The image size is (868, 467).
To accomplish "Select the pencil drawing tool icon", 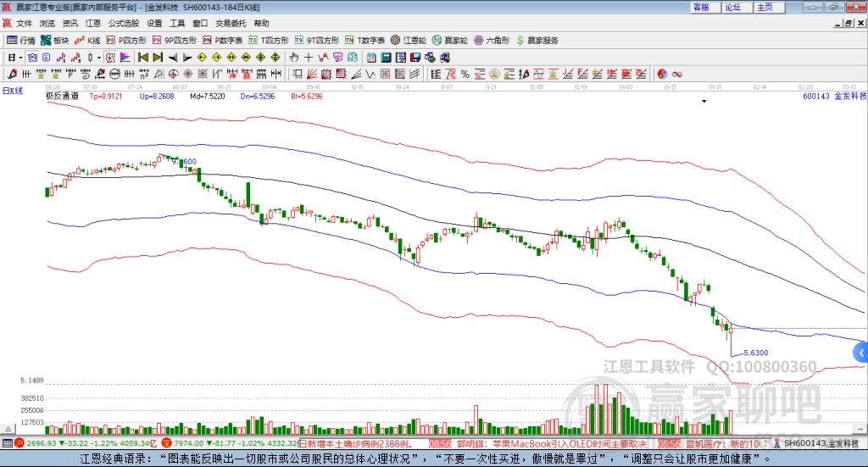I will (x=12, y=74).
